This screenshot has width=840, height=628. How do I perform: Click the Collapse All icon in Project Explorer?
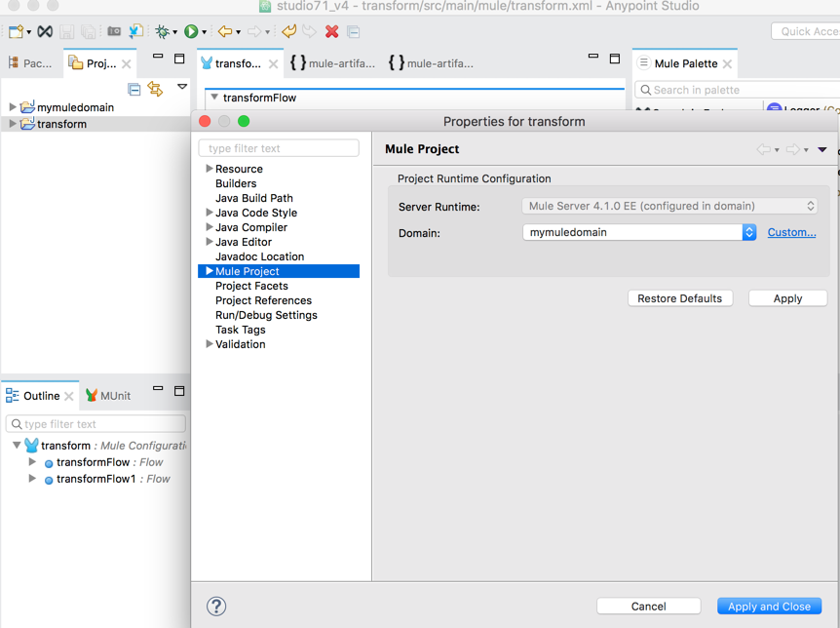coord(134,89)
